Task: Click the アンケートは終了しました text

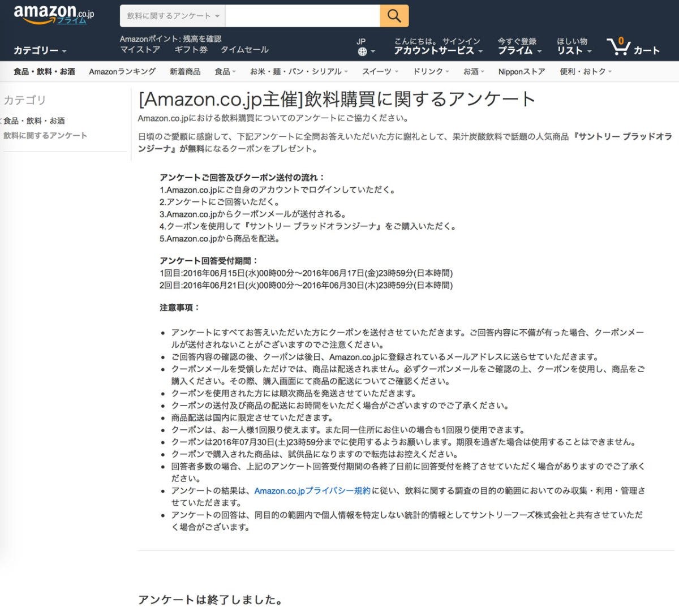Action: pos(210,600)
